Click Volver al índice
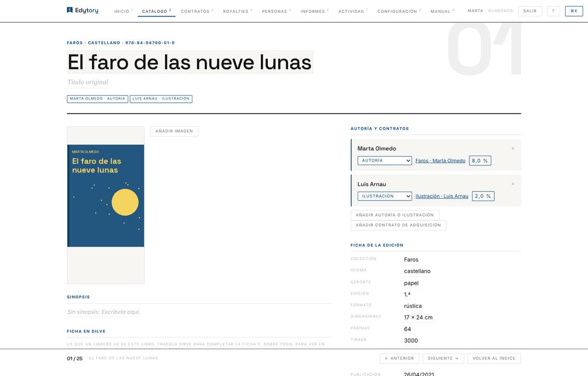The height and width of the screenshot is (376, 588). pos(494,358)
